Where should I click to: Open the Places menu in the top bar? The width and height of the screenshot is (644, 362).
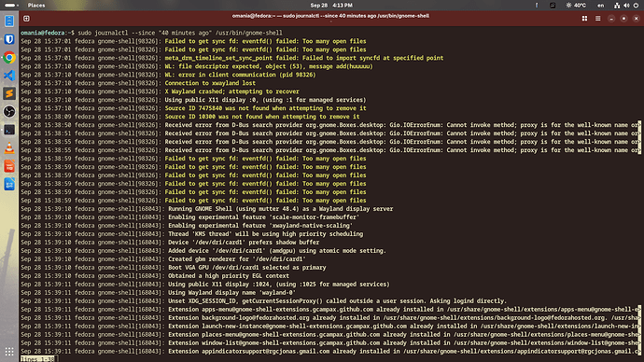point(36,6)
